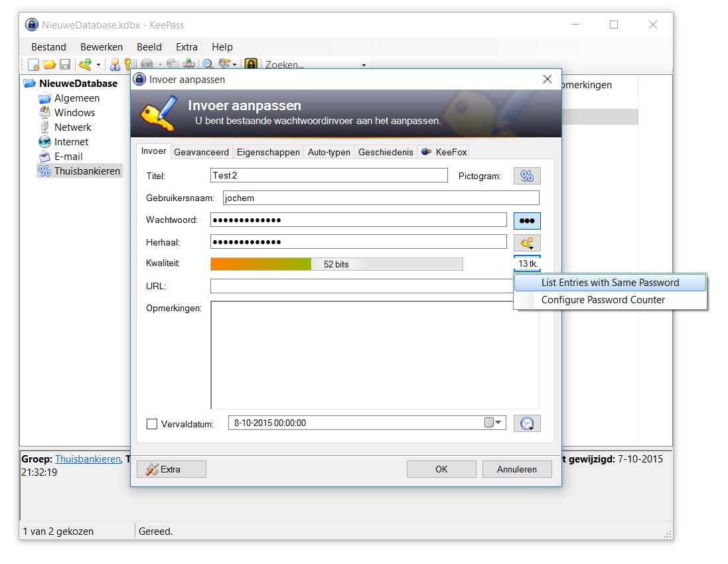Switch to the KeeFox tab
The height and width of the screenshot is (564, 728).
tap(445, 152)
